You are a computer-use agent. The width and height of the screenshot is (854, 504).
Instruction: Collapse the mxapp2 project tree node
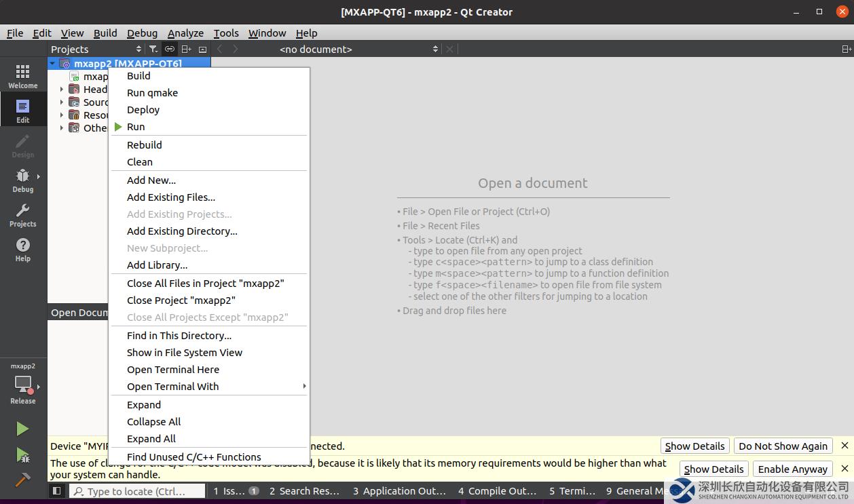click(x=52, y=64)
